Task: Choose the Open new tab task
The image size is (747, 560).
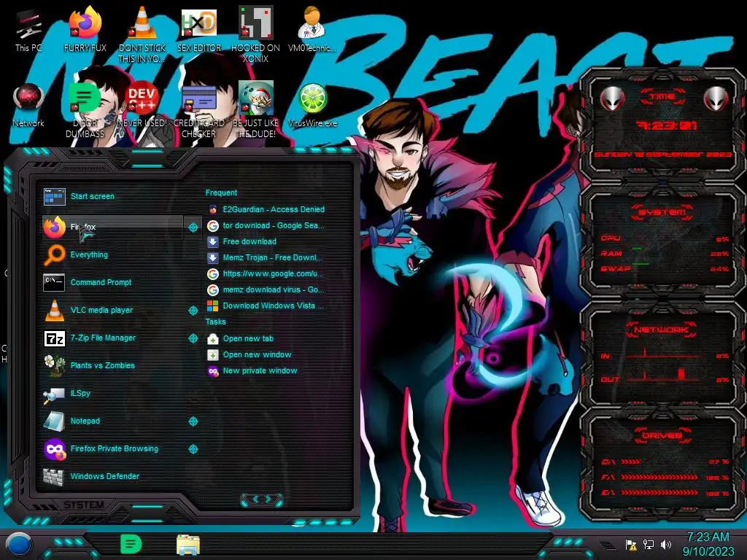Action: point(241,338)
